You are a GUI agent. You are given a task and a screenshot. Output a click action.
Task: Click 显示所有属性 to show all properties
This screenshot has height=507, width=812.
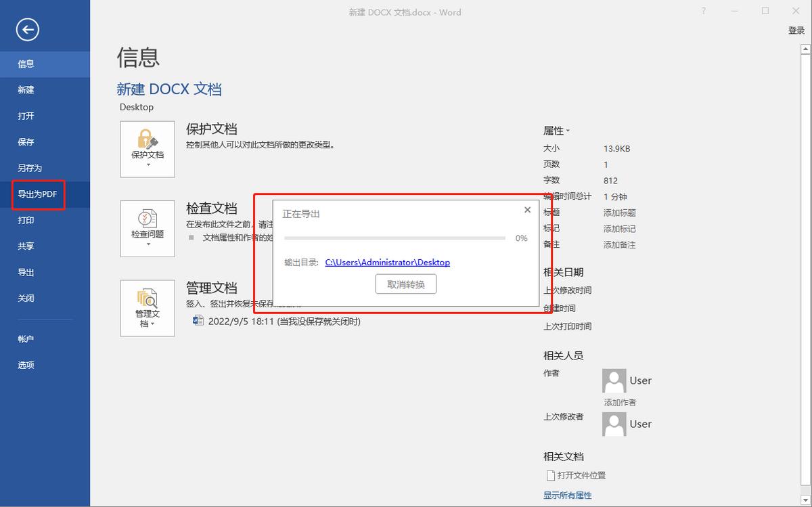coord(566,495)
